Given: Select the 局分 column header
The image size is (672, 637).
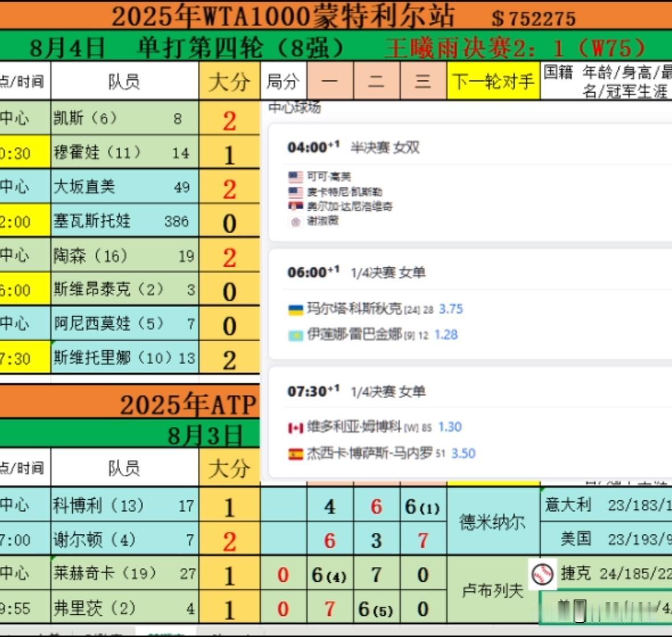Looking at the screenshot, I should coord(283,80).
